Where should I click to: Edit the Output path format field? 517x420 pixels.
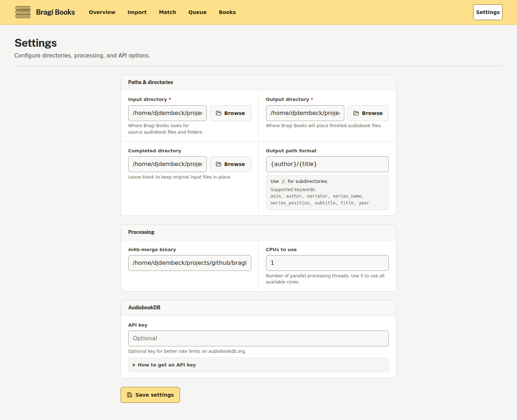point(327,164)
